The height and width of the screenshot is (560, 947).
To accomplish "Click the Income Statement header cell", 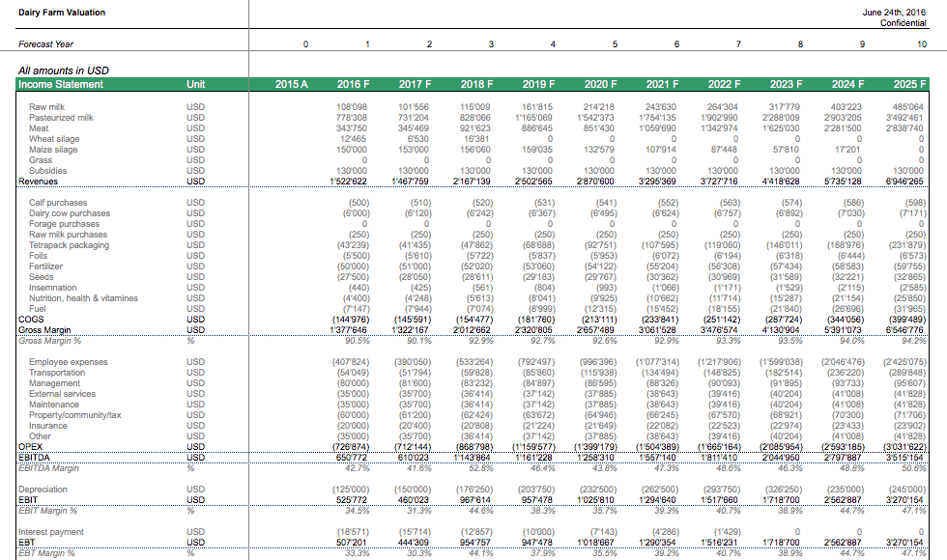I will (x=60, y=85).
